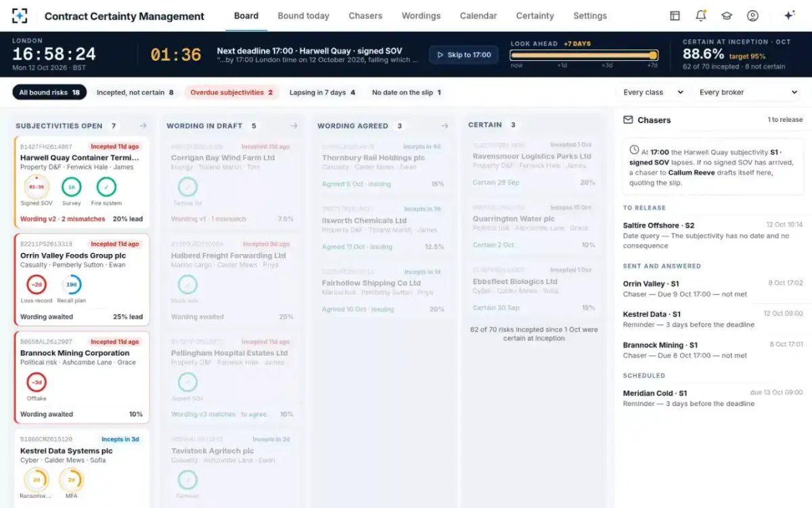Open the layout panel icon in header

[675, 16]
